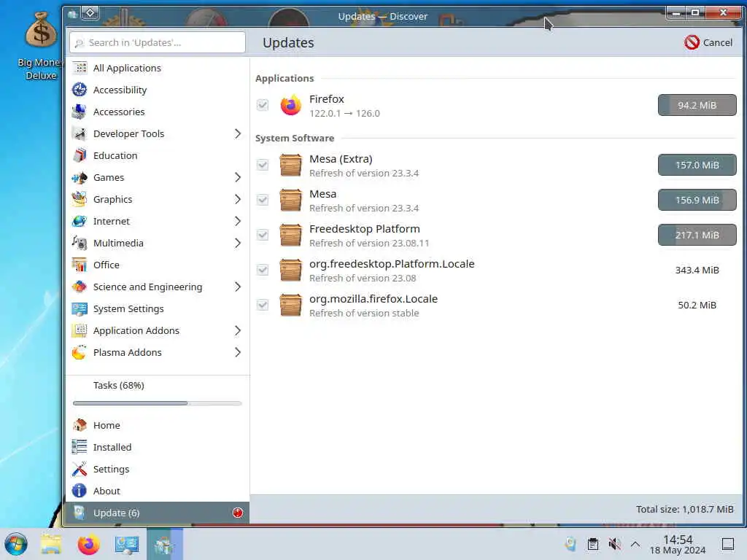Click the show desktop button

tap(728, 544)
